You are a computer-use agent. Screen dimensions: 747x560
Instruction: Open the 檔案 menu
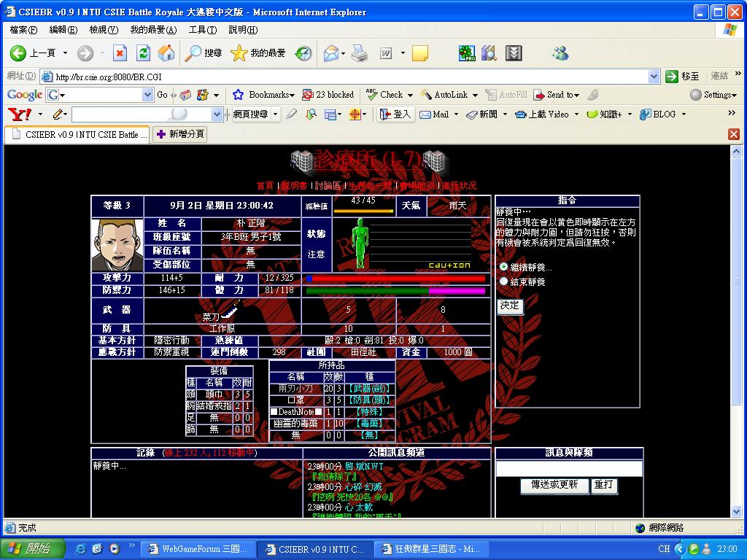(23, 30)
